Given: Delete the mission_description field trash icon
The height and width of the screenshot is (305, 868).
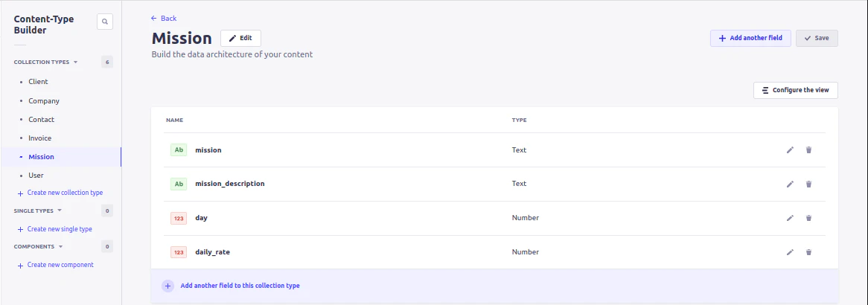Looking at the screenshot, I should tap(809, 184).
